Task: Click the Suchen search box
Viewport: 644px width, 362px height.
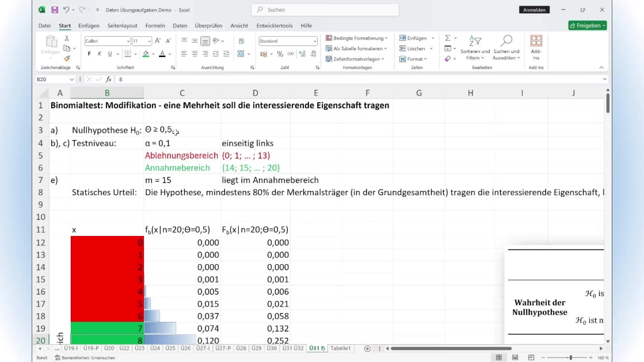Action: click(325, 10)
